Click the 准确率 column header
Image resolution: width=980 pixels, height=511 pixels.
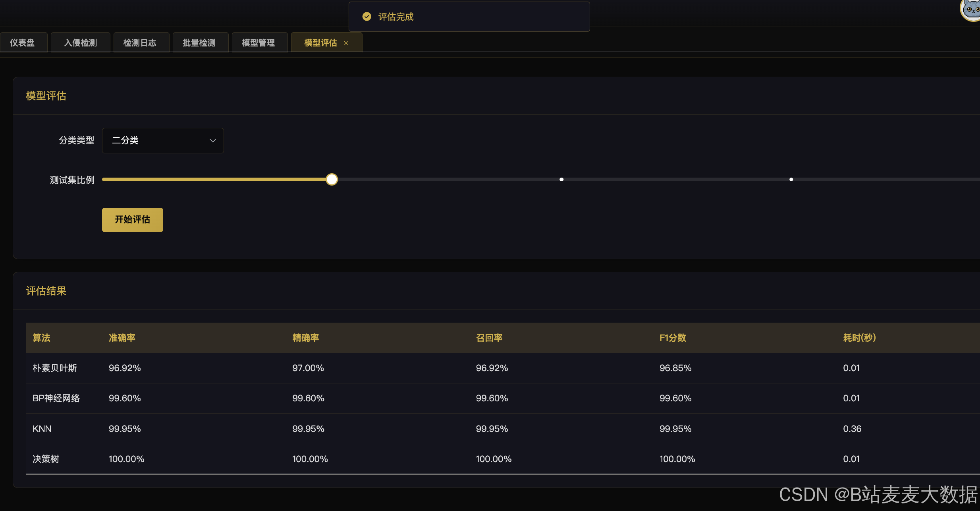click(x=122, y=338)
